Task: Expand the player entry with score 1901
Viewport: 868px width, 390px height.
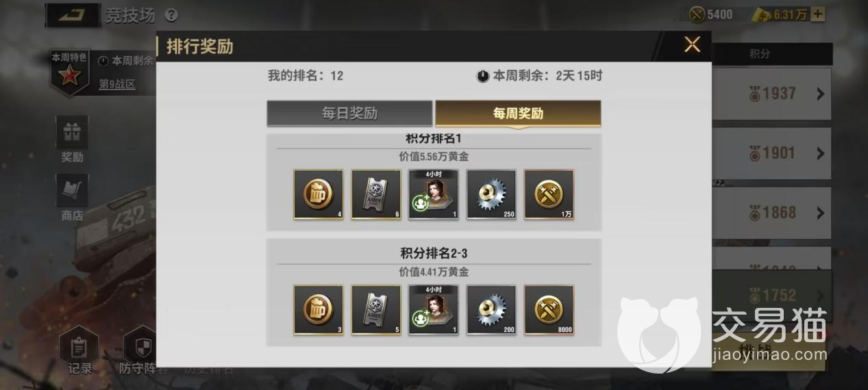Action: click(771, 153)
